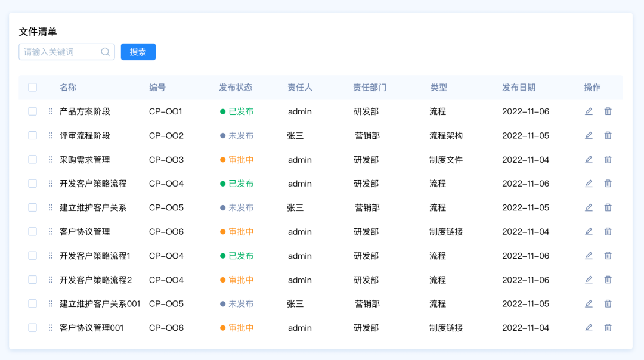The image size is (644, 360).
Task: Click the 已发布 status of 产品方案阶段
Action: 241,111
